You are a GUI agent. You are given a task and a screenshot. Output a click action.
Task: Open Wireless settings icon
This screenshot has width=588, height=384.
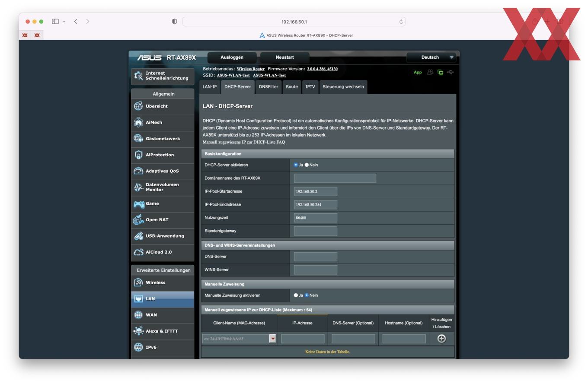point(138,282)
